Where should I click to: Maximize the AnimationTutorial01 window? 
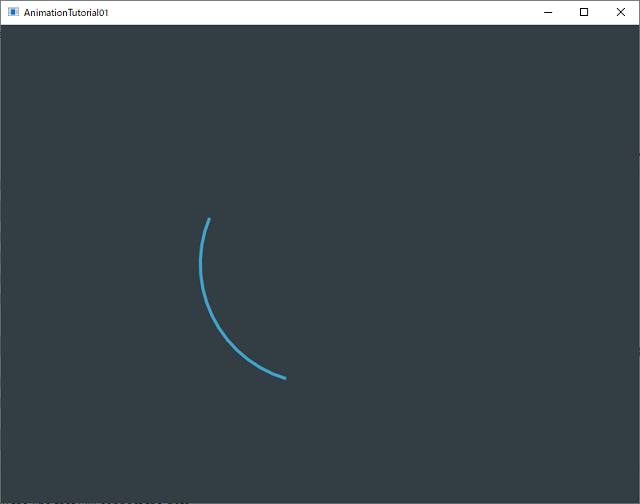click(x=584, y=13)
